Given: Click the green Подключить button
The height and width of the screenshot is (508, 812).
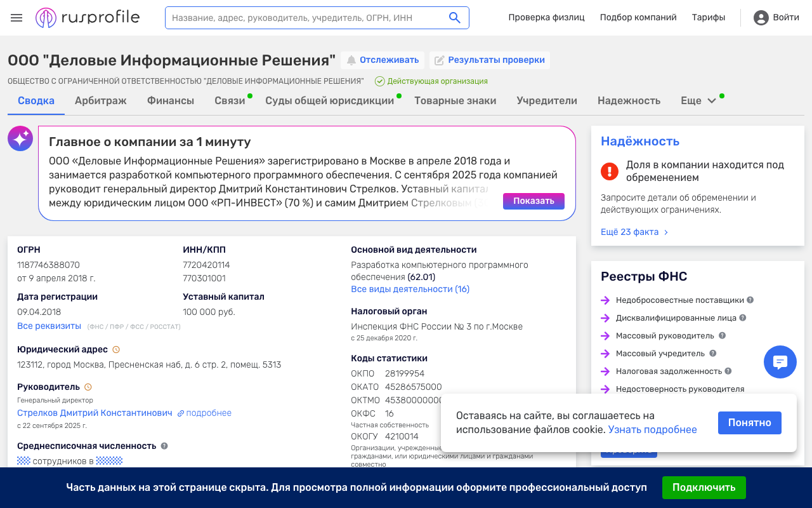Looking at the screenshot, I should pos(704,488).
